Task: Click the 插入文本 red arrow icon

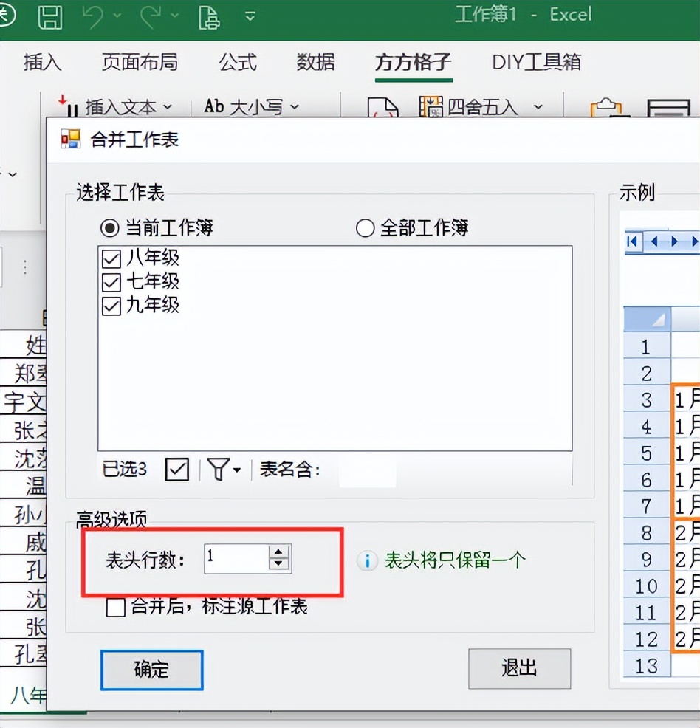Action: pos(68,106)
